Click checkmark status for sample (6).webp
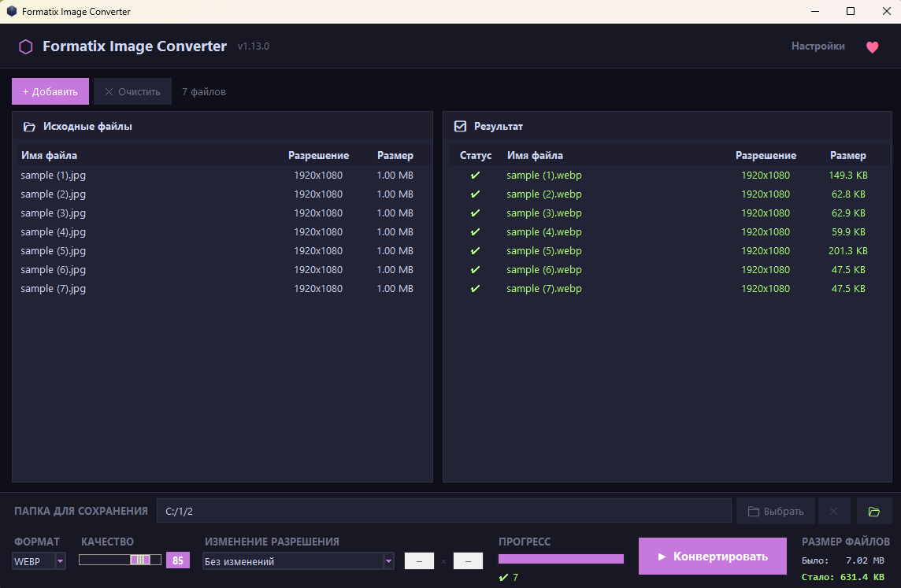Image resolution: width=901 pixels, height=588 pixels. click(475, 270)
